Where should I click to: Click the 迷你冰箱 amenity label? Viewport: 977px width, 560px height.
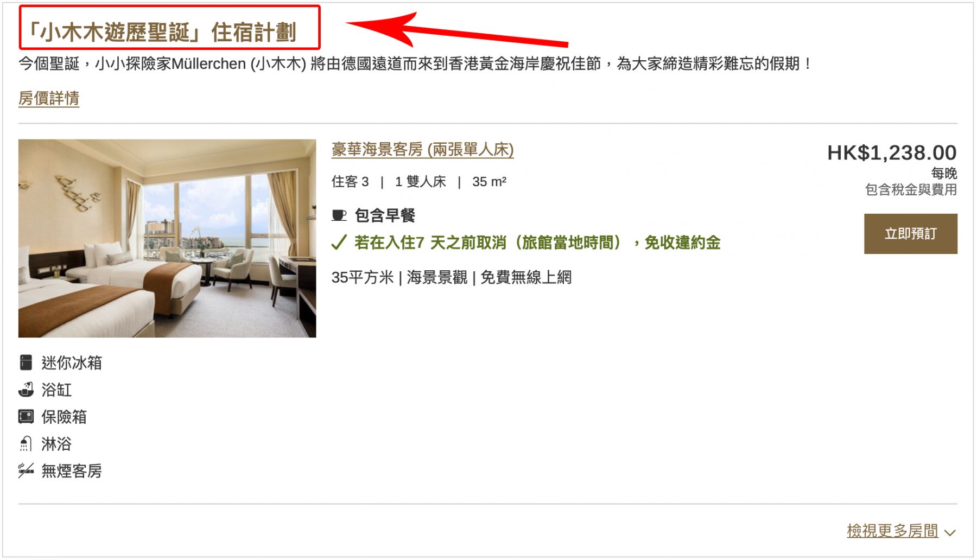tap(72, 362)
